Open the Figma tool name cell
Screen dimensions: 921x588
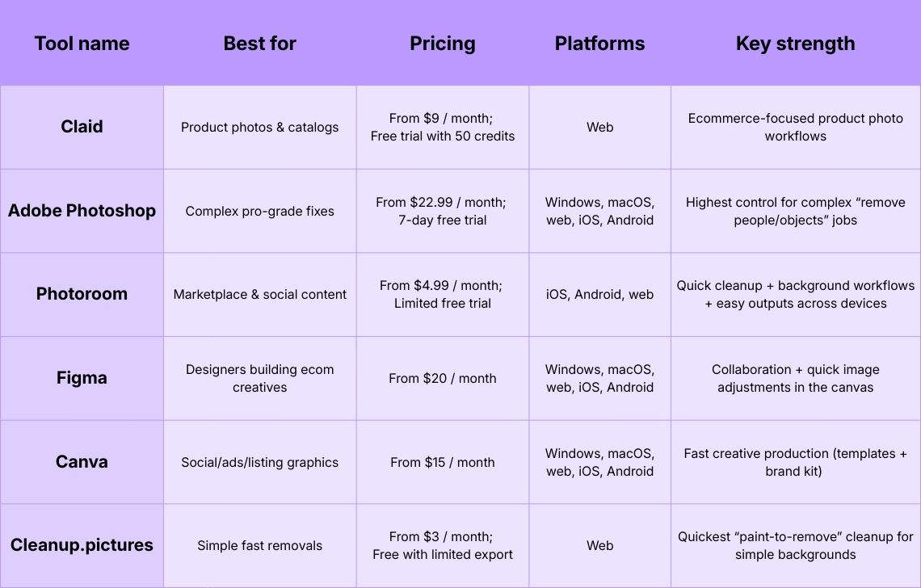(x=82, y=378)
